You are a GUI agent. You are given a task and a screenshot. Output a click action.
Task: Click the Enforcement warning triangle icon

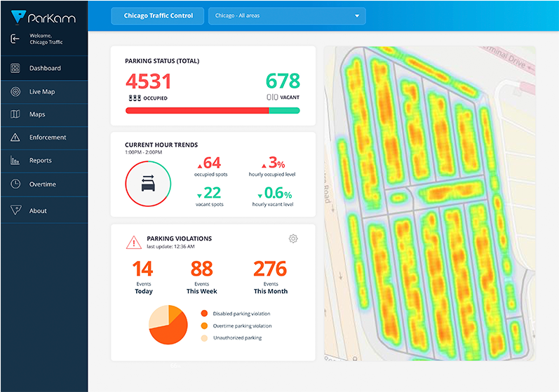[15, 137]
